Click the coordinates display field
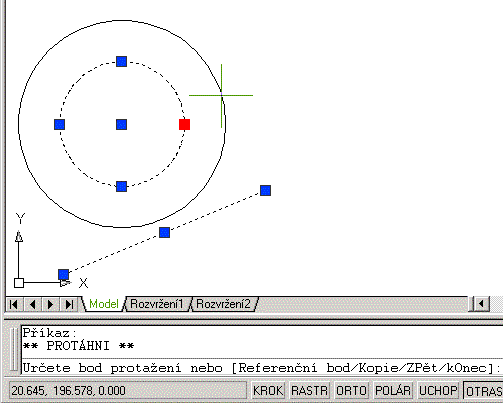This screenshot has height=403, width=503. coord(127,390)
